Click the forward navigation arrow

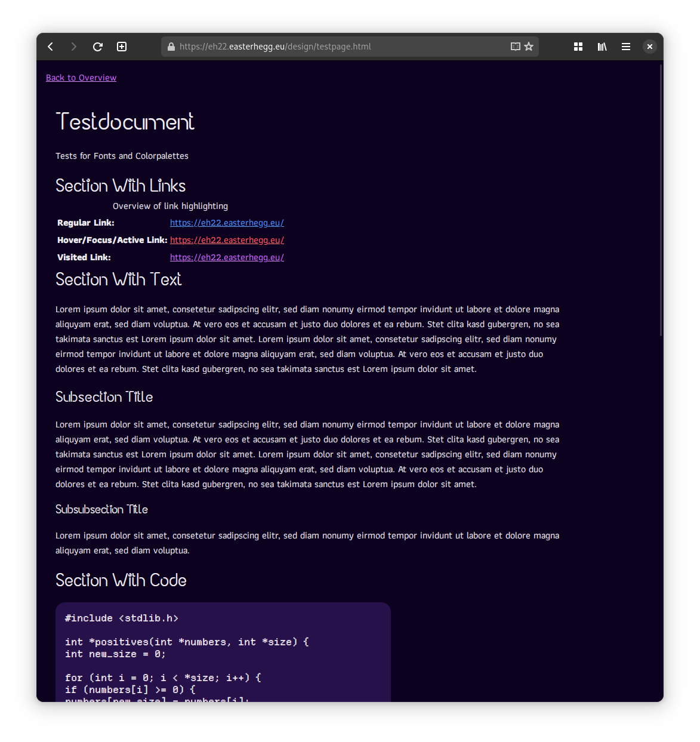coord(74,47)
